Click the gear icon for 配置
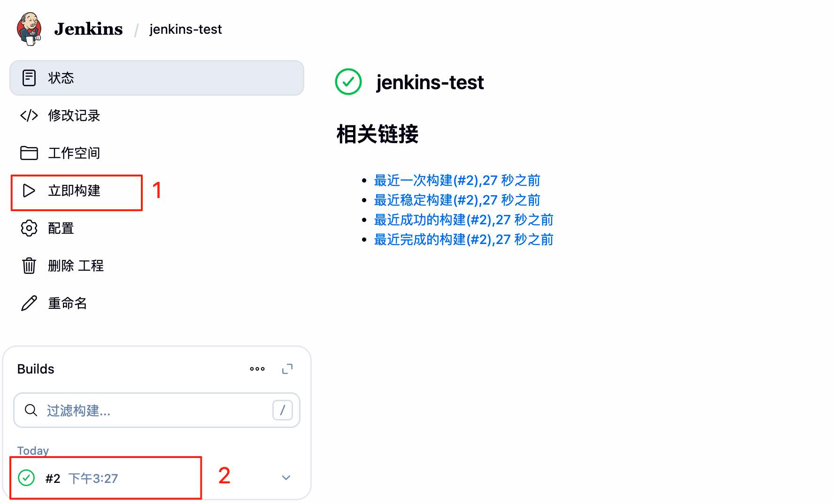The image size is (833, 504). click(29, 228)
